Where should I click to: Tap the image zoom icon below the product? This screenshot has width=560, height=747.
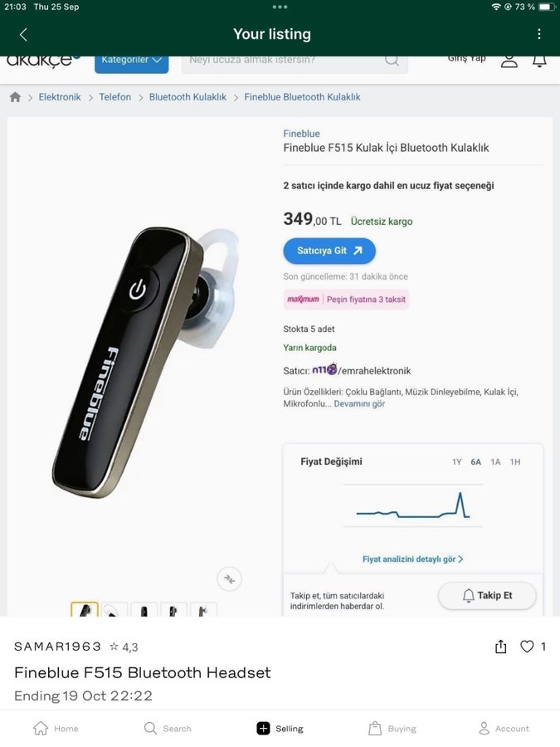230,579
